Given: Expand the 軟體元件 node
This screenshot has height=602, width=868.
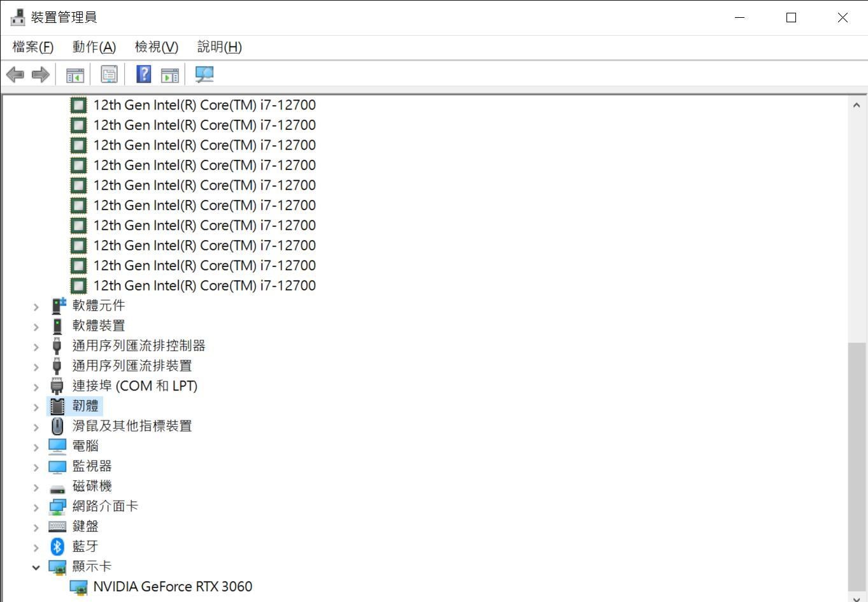Looking at the screenshot, I should [36, 306].
